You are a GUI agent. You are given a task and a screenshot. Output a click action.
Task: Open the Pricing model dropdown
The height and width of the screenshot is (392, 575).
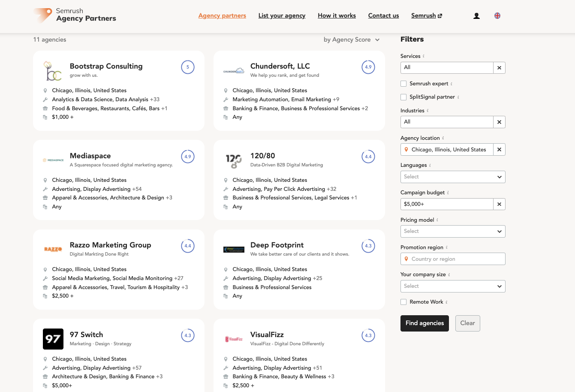click(x=452, y=231)
